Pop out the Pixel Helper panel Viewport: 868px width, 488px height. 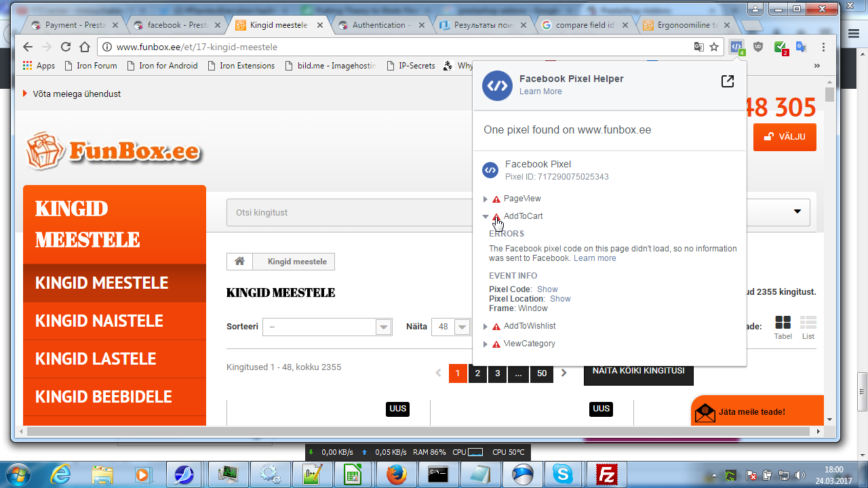pos(727,81)
